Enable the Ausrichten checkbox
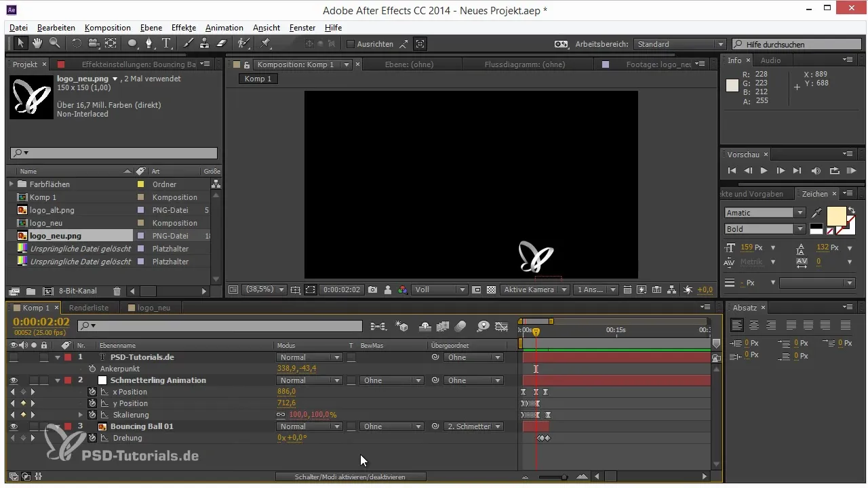Image resolution: width=868 pixels, height=488 pixels. [351, 44]
